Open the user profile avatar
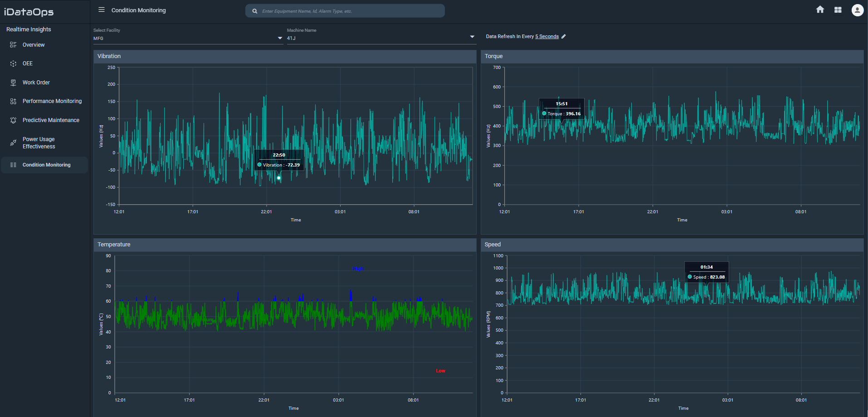The image size is (868, 417). click(x=857, y=10)
